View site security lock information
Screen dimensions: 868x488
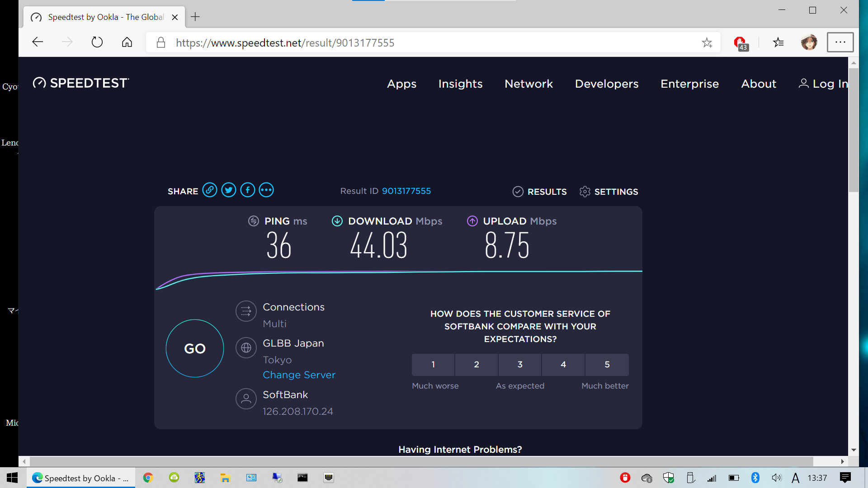click(160, 43)
